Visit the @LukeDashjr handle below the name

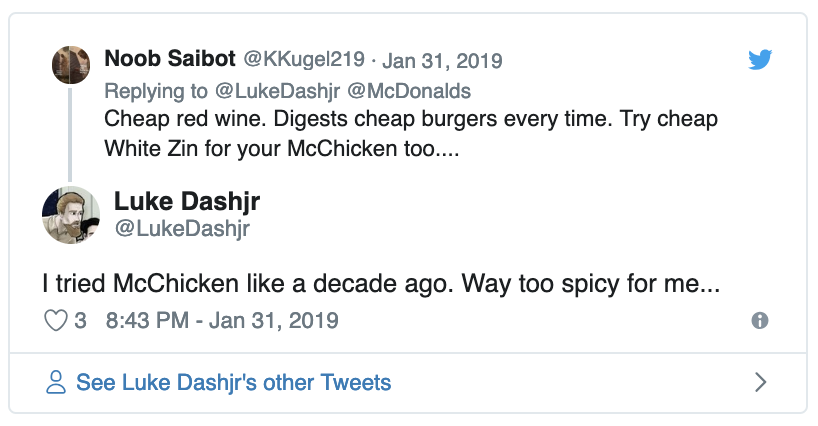point(181,229)
